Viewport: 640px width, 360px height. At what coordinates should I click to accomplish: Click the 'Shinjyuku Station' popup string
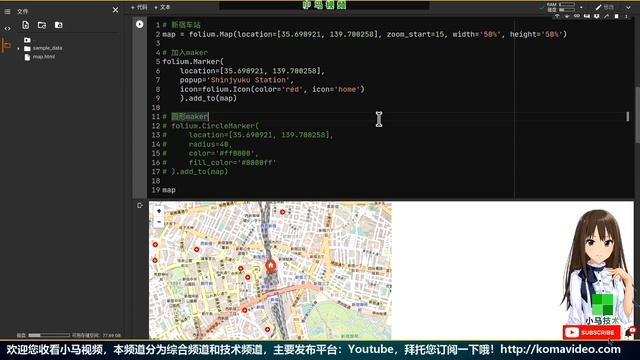point(249,80)
